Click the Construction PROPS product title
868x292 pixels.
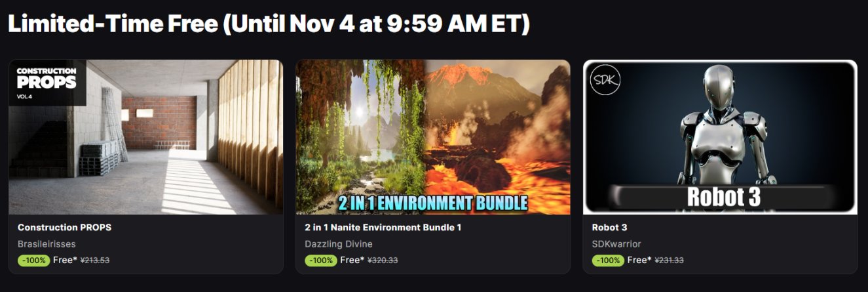(64, 228)
